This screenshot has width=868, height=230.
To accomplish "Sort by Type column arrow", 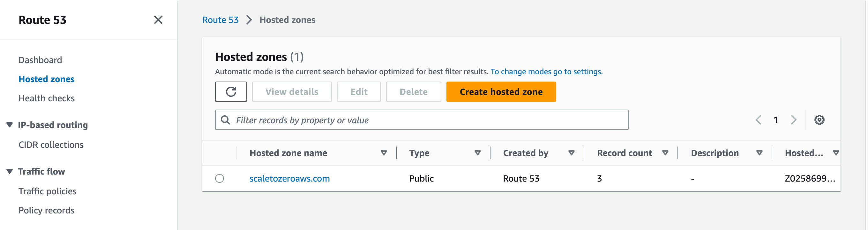I will pos(477,153).
